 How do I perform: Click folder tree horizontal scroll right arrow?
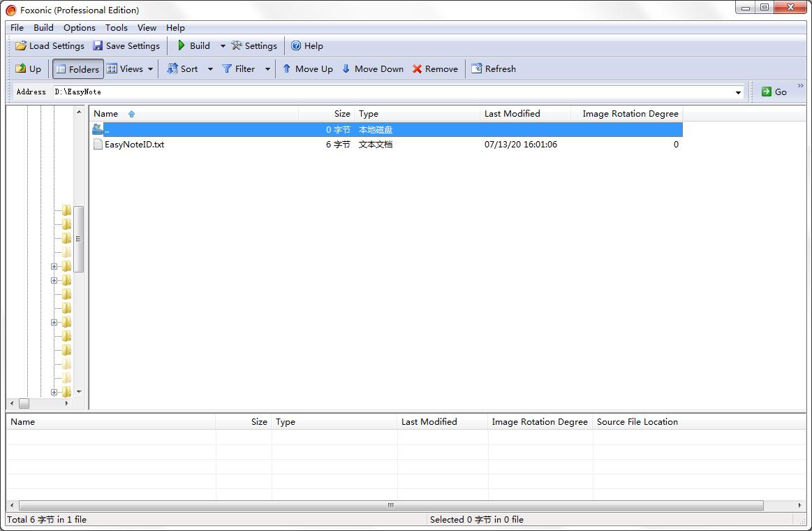66,403
